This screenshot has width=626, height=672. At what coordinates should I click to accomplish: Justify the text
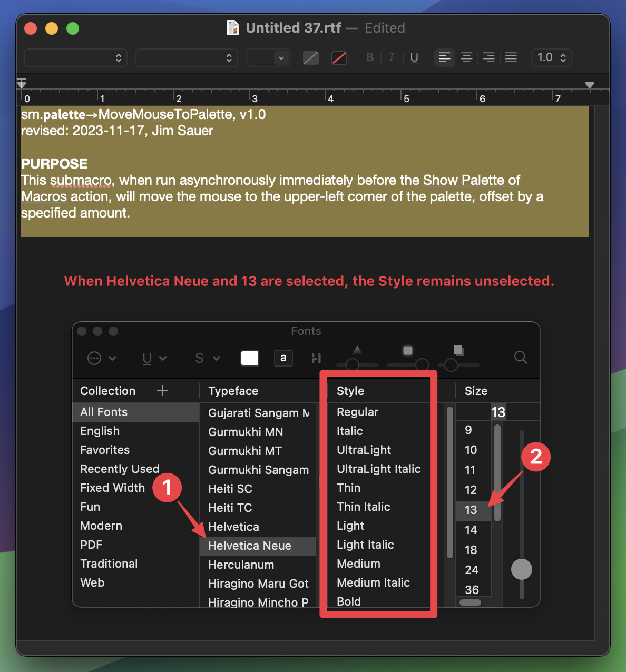pos(511,57)
